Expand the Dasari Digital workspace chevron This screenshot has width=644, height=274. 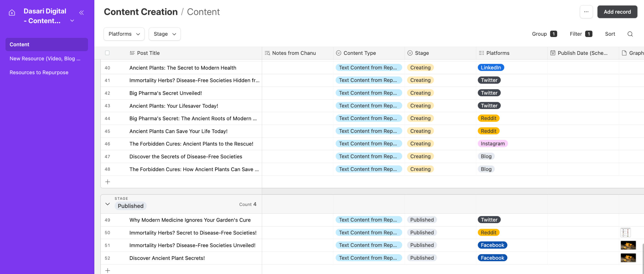(72, 21)
